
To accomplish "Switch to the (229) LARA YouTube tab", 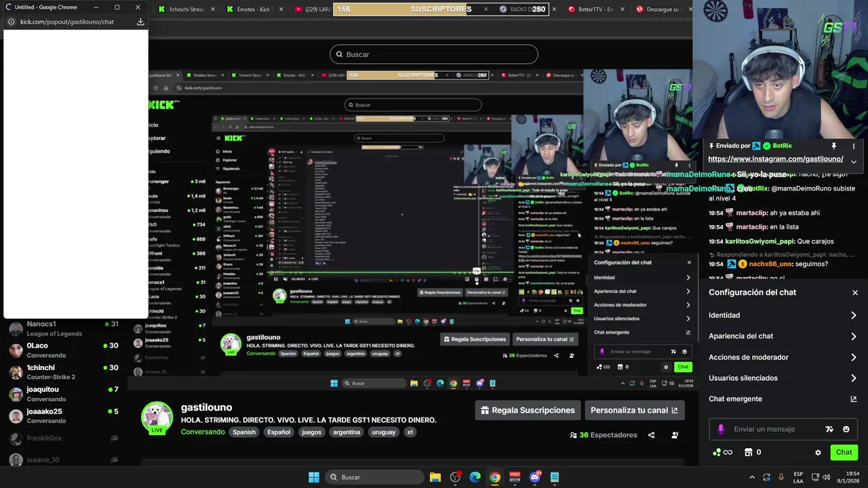I will click(x=312, y=9).
